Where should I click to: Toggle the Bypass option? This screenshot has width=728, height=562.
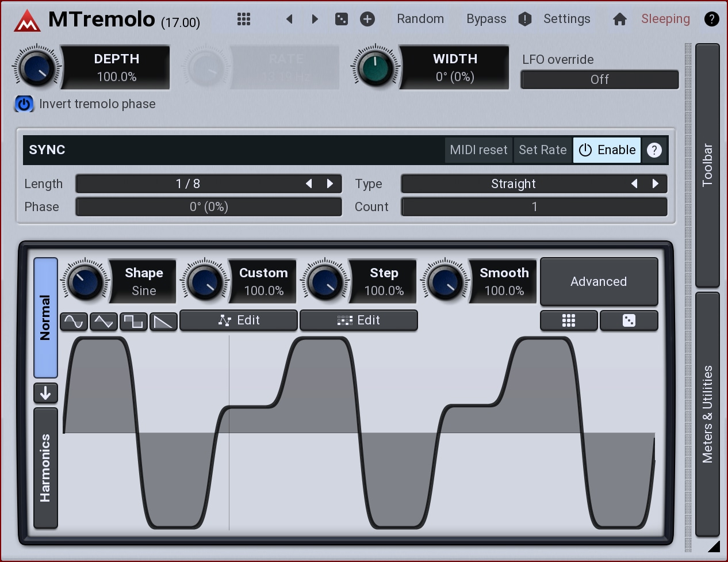point(486,19)
